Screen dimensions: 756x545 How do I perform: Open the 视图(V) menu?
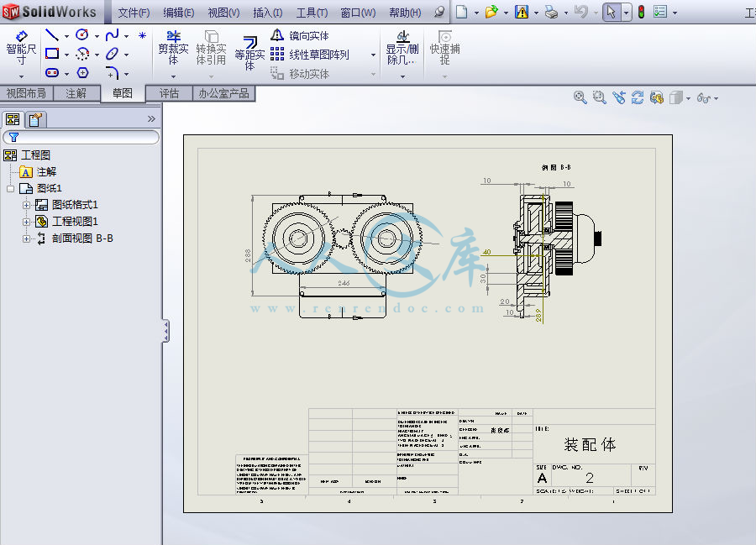point(223,13)
